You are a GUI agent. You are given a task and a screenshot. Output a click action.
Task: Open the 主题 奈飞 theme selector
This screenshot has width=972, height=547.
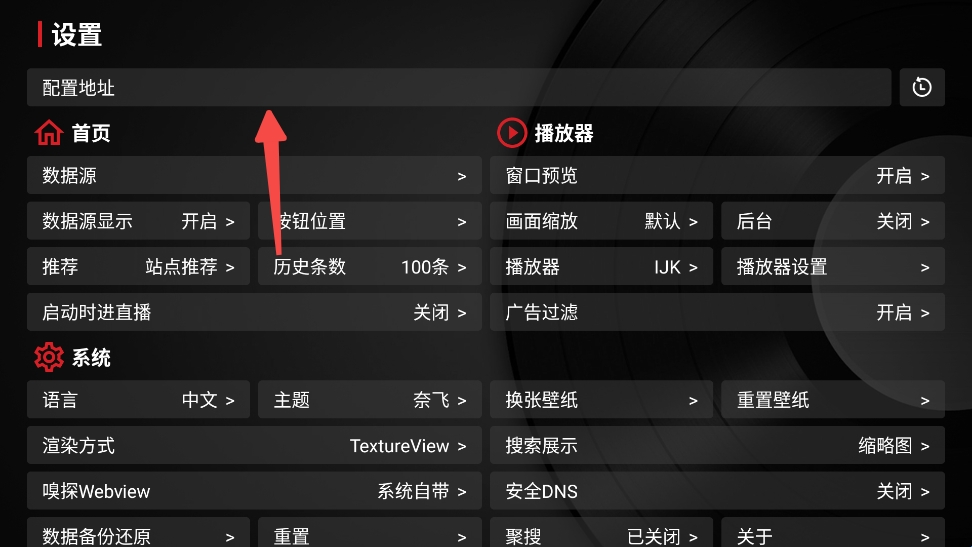[x=370, y=399]
